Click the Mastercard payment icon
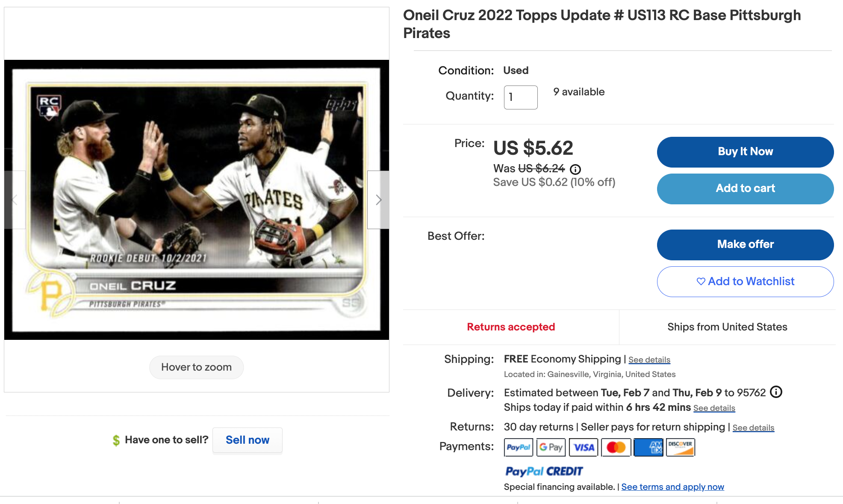The width and height of the screenshot is (843, 504). tap(616, 447)
